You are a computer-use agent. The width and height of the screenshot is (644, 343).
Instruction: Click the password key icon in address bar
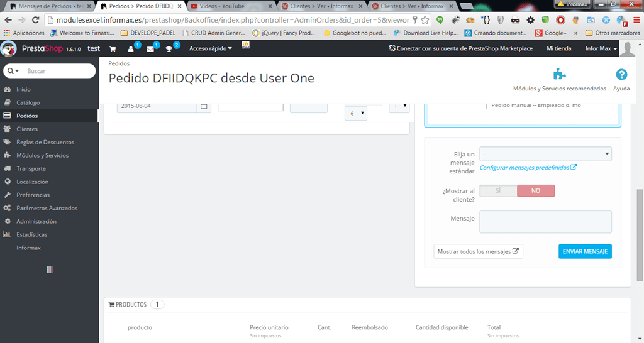click(x=415, y=19)
